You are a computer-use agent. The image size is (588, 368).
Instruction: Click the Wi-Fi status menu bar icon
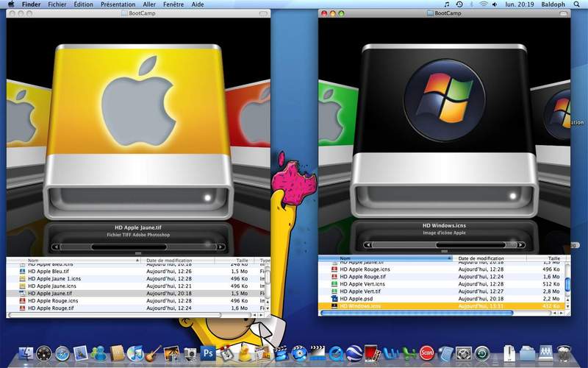coord(484,4)
